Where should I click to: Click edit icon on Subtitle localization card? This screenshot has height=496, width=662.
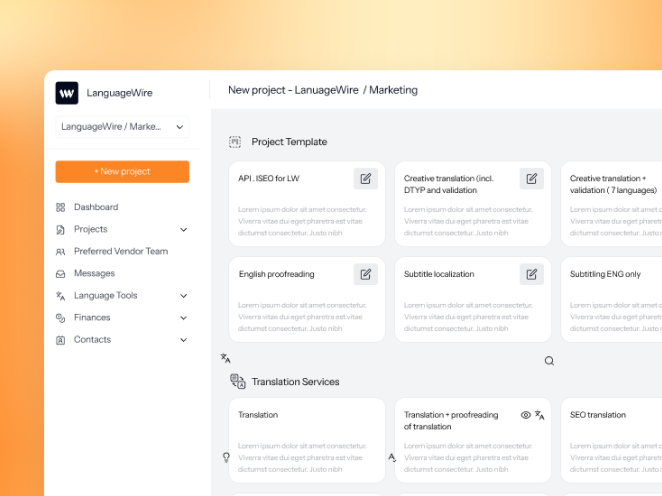532,274
